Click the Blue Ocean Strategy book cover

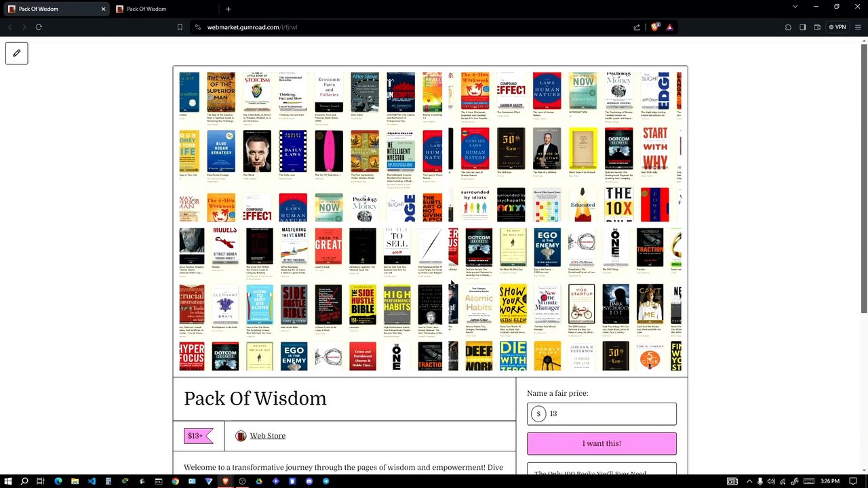coord(221,150)
